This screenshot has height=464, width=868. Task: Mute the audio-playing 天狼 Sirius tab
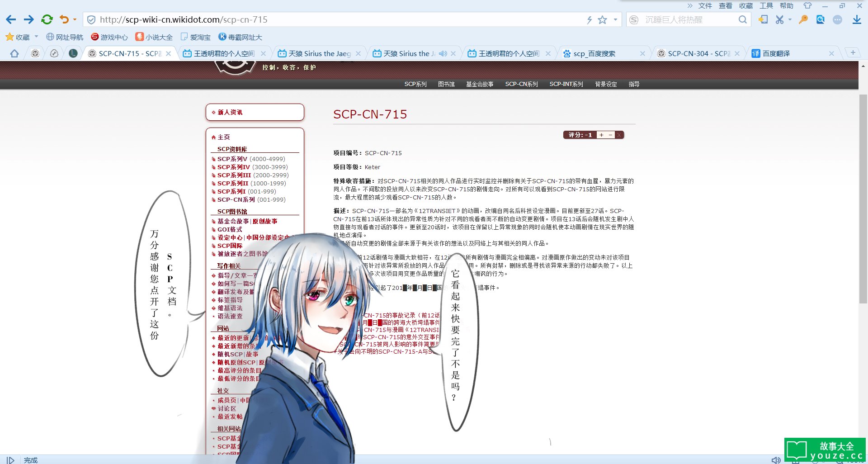click(x=443, y=53)
